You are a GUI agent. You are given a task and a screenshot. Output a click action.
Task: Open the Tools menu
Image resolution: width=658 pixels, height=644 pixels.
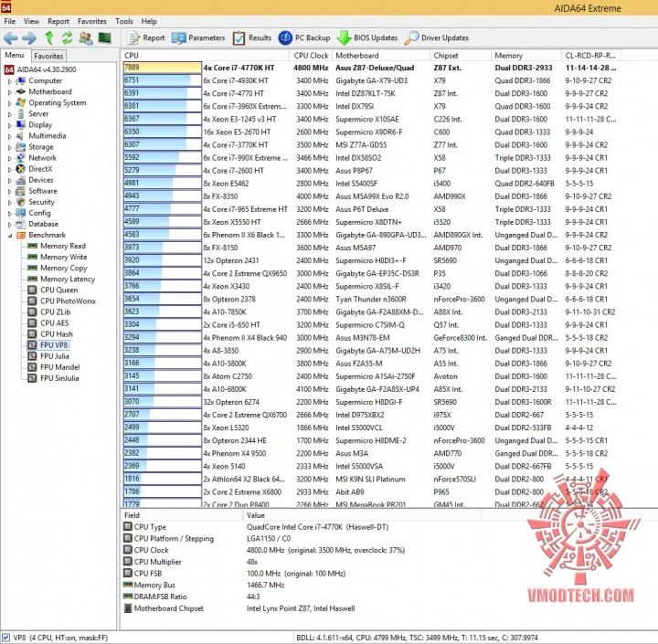(x=123, y=21)
